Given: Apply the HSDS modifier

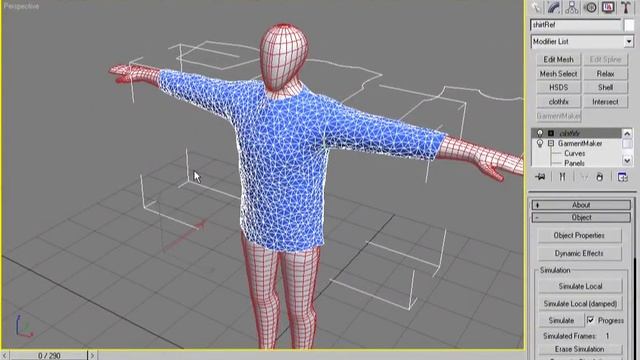Looking at the screenshot, I should (558, 87).
